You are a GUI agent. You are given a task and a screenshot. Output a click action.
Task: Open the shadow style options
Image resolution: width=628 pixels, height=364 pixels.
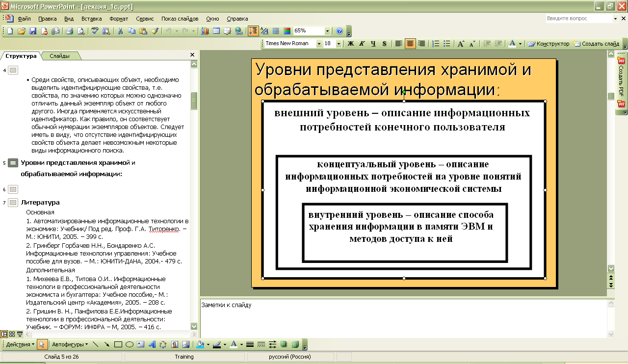284,344
